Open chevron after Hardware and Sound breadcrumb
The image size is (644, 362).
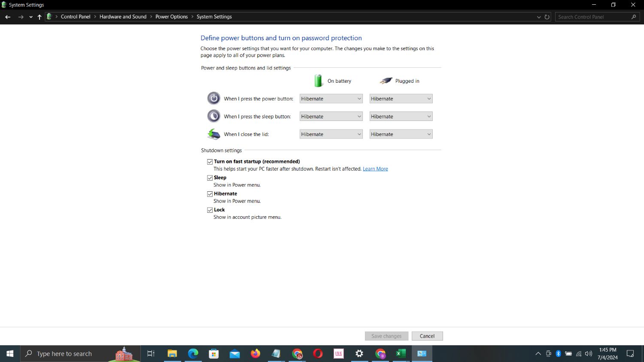[151, 17]
